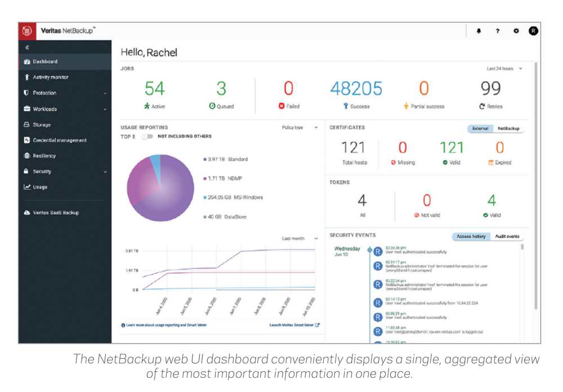Click the main dashboard vertical scrollbar
This screenshot has width=563, height=392.
coord(536,186)
